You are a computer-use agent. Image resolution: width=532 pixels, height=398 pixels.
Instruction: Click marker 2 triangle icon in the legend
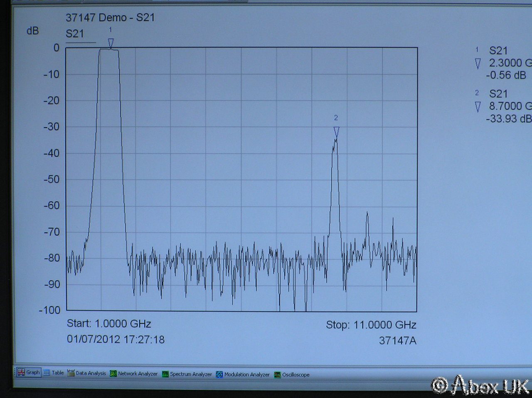click(x=478, y=107)
